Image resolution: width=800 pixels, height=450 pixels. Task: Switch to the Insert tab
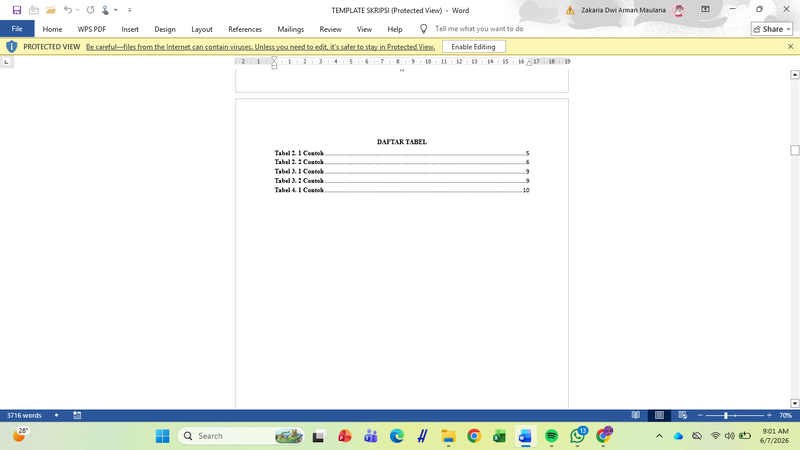(130, 29)
